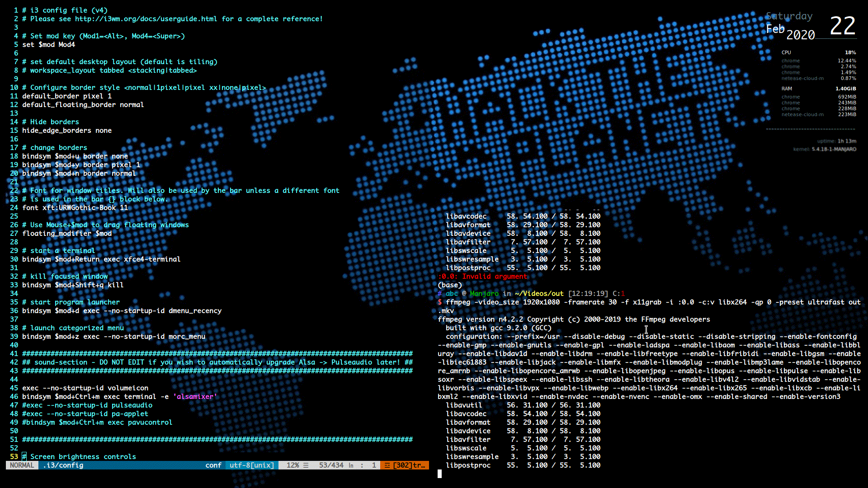Click the NORMAL mode indicator in statusline

click(x=22, y=465)
